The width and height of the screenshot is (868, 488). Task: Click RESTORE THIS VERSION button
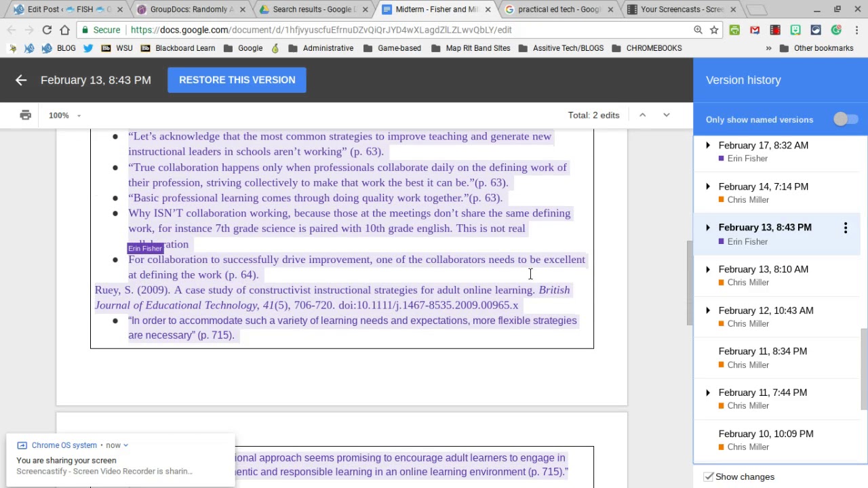tap(237, 80)
